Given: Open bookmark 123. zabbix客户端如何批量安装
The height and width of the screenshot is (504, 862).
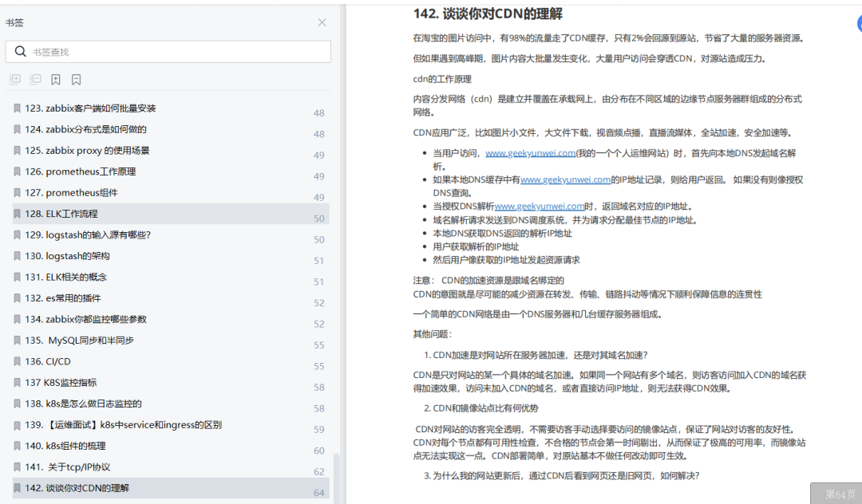Looking at the screenshot, I should click(x=171, y=108).
